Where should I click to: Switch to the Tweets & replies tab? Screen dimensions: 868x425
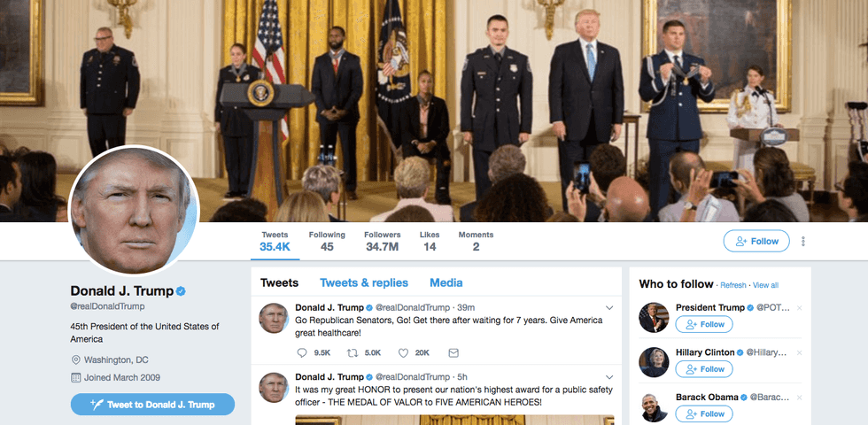pos(364,282)
